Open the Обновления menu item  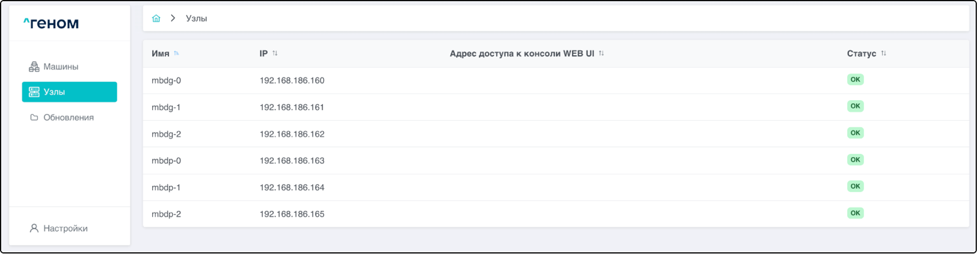point(68,118)
